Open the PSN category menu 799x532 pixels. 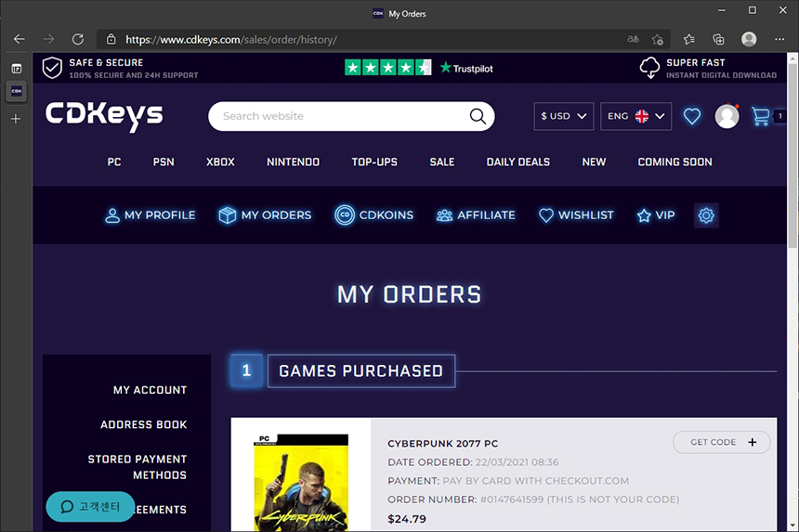point(164,162)
